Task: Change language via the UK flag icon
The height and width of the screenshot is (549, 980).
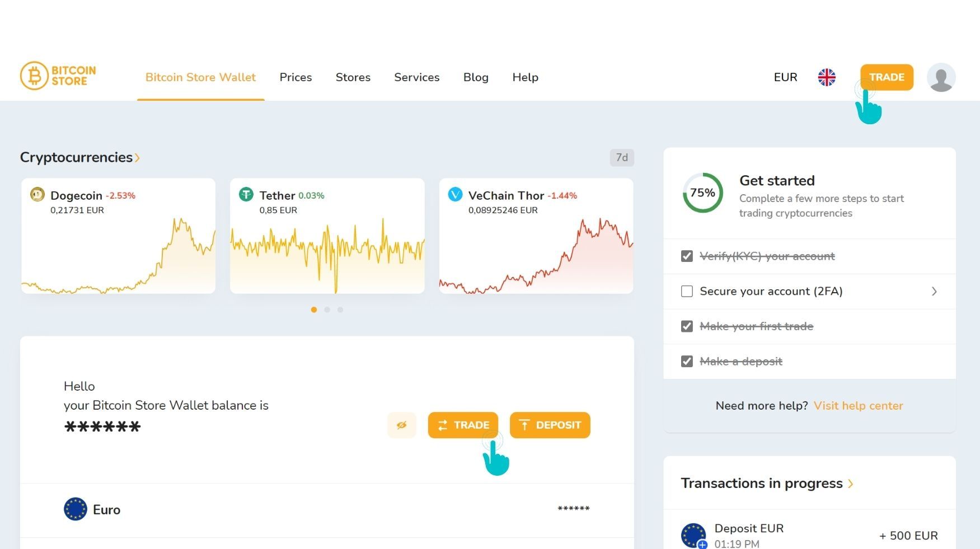Action: pos(826,77)
